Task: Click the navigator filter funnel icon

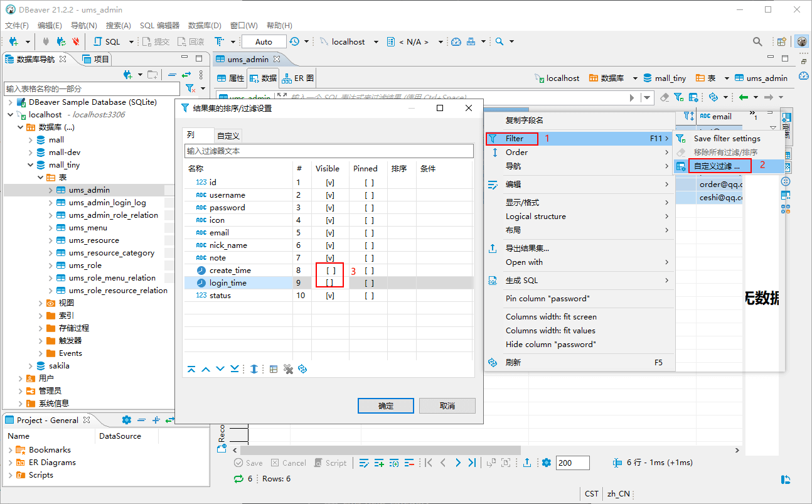Action: click(190, 88)
